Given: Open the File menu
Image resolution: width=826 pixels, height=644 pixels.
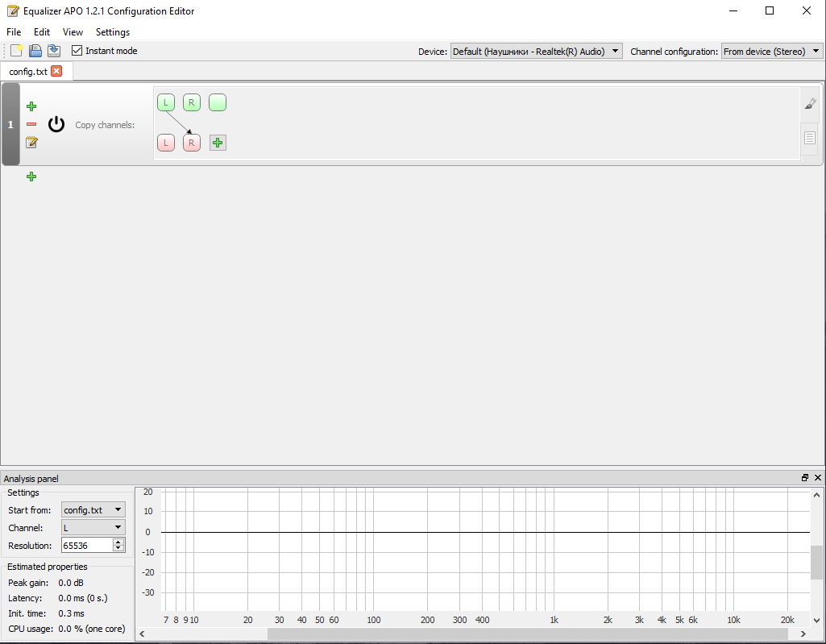Looking at the screenshot, I should (x=14, y=32).
